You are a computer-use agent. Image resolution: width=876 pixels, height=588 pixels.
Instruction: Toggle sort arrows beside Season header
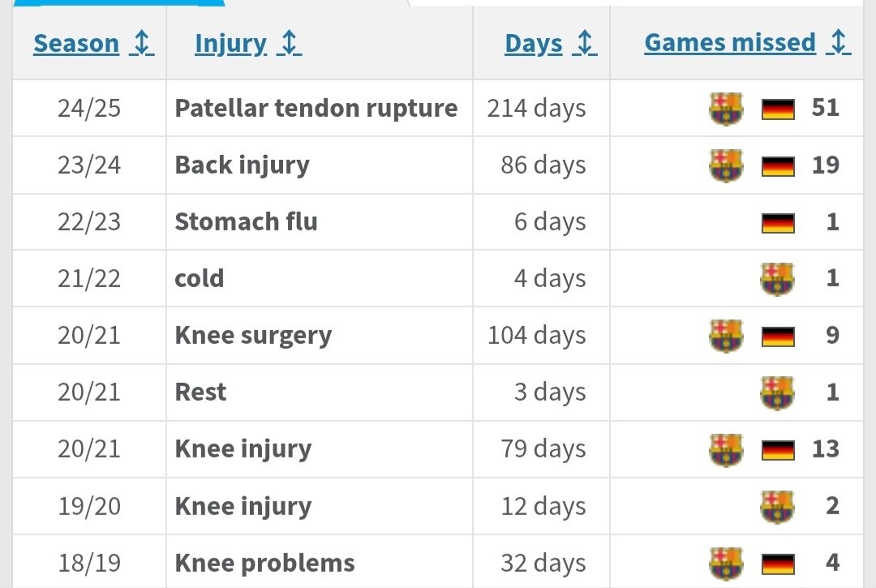coord(141,44)
